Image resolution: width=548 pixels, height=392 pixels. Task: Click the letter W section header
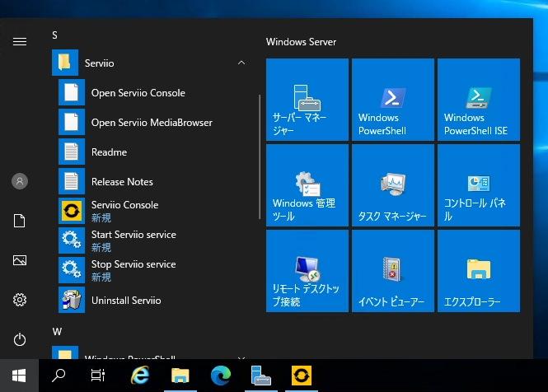coord(57,332)
